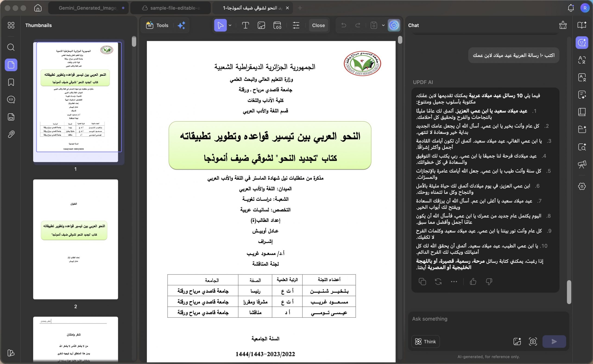Viewport: 593px width, 364px height.
Task: Open more options for AI response
Action: click(x=454, y=281)
